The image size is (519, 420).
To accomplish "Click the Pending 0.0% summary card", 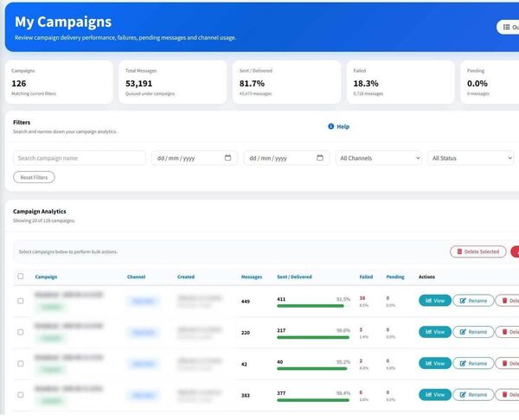I will pyautogui.click(x=490, y=82).
